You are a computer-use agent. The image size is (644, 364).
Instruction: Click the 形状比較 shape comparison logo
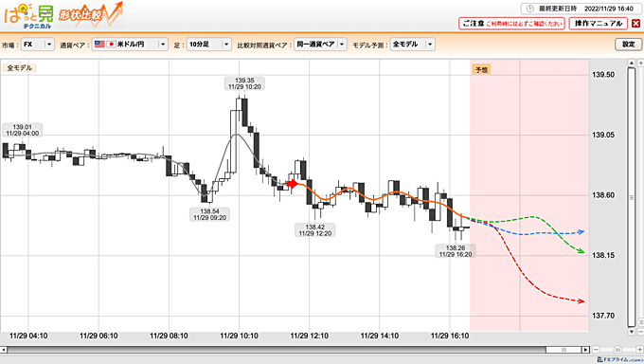[90, 15]
